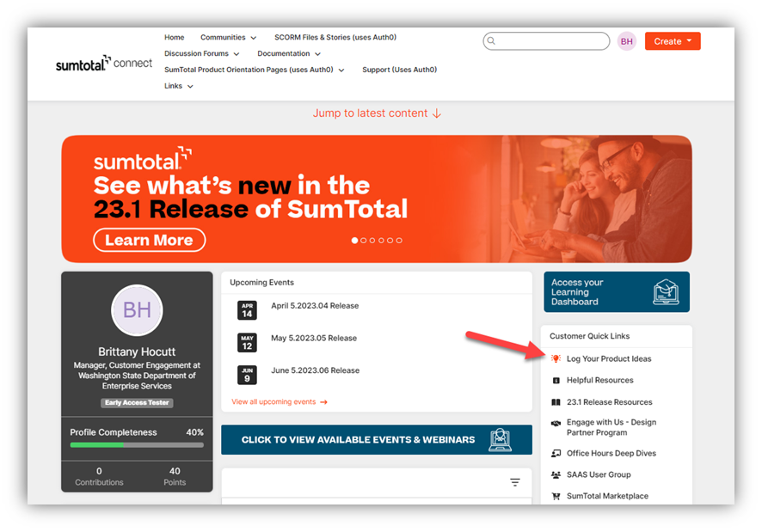The image size is (762, 532).
Task: Click the 0 Contributions stat
Action: click(x=99, y=477)
